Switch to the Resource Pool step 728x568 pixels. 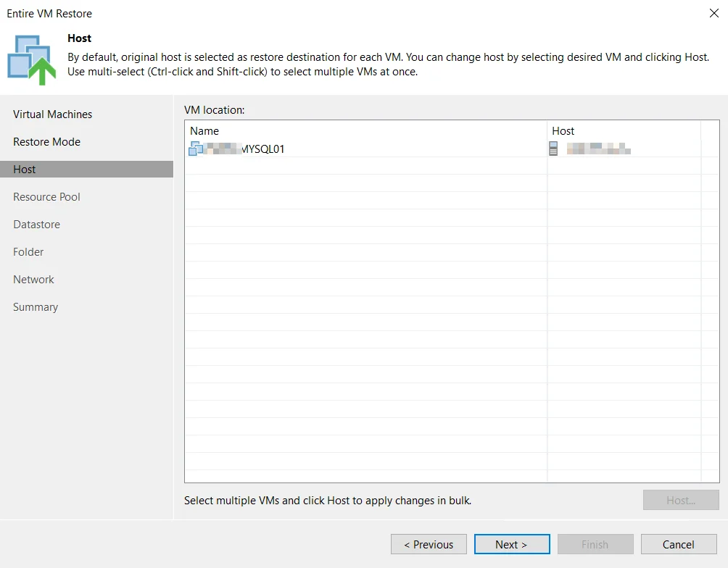(46, 197)
